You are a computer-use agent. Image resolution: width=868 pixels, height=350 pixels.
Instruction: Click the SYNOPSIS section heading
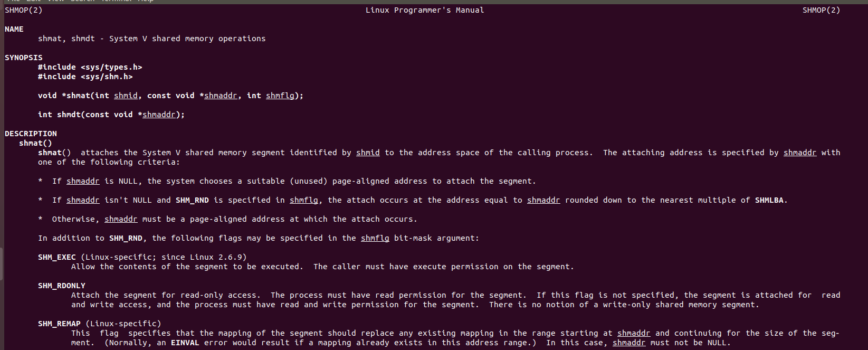(24, 58)
